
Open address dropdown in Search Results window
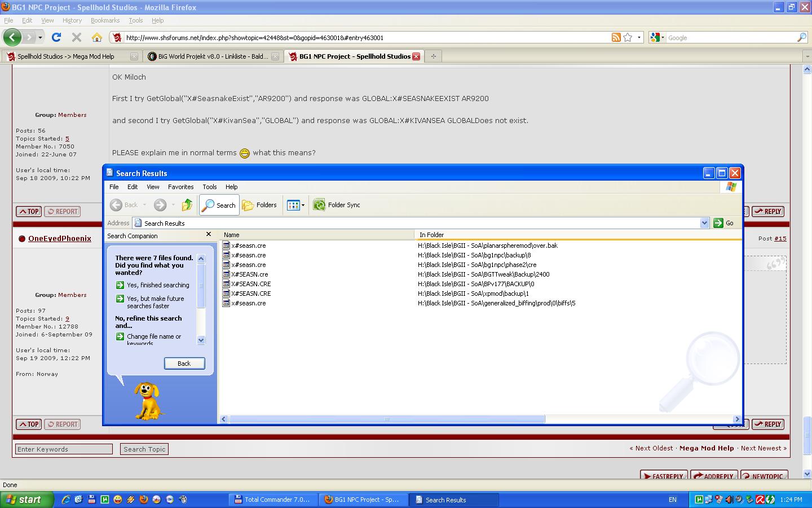click(704, 223)
